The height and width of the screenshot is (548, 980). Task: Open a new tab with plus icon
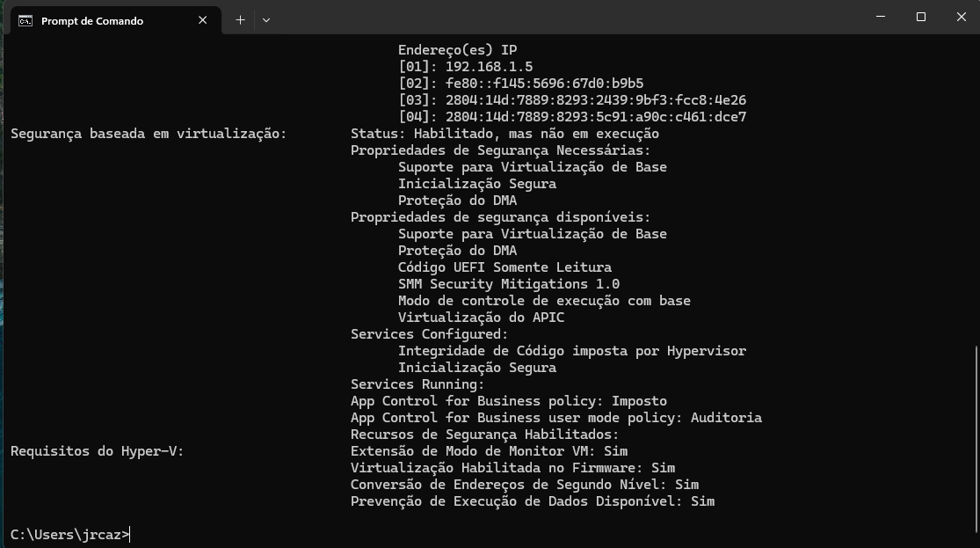(240, 20)
